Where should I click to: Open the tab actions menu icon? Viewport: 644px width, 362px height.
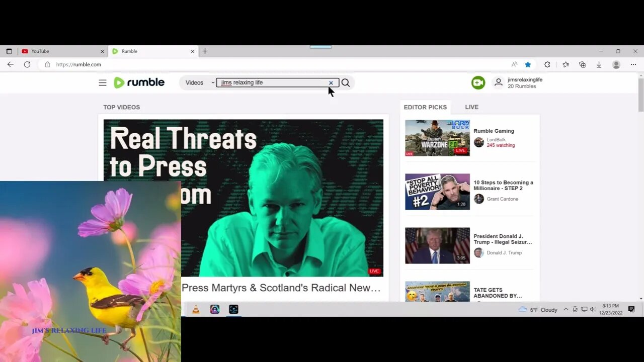coord(9,51)
